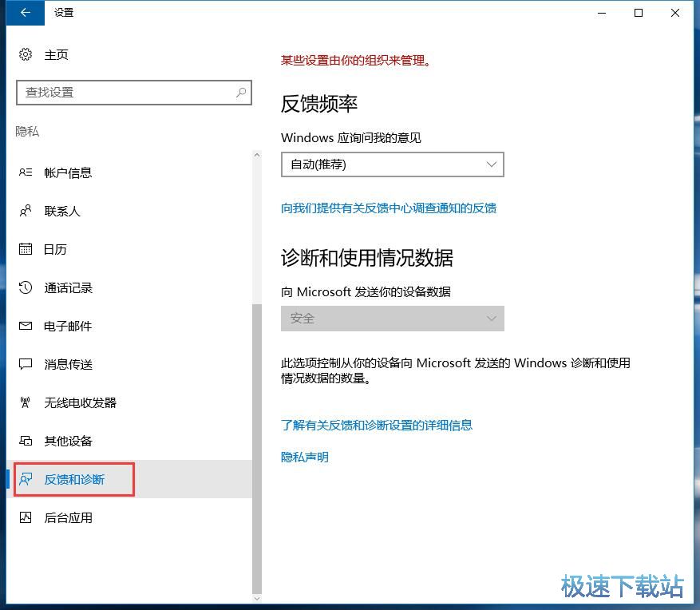Select 反馈和诊断 sidebar entry
700x610 pixels.
pos(129,479)
